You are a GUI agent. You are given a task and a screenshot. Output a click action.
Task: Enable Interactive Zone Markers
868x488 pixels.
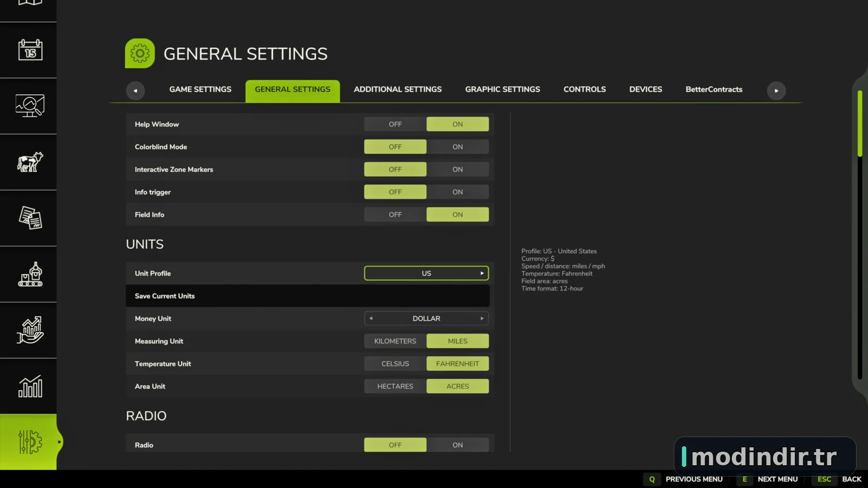457,169
